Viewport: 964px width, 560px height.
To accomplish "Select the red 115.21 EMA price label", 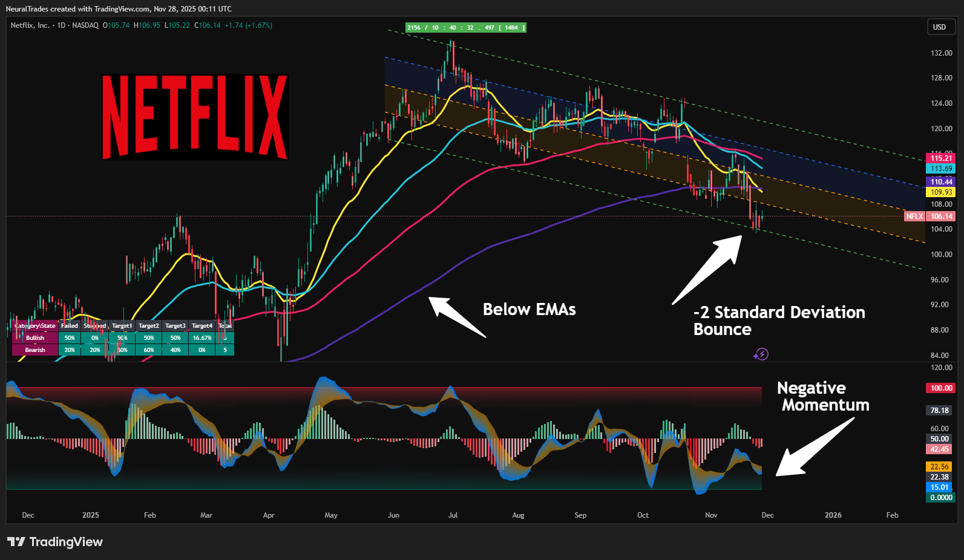I will click(x=941, y=158).
